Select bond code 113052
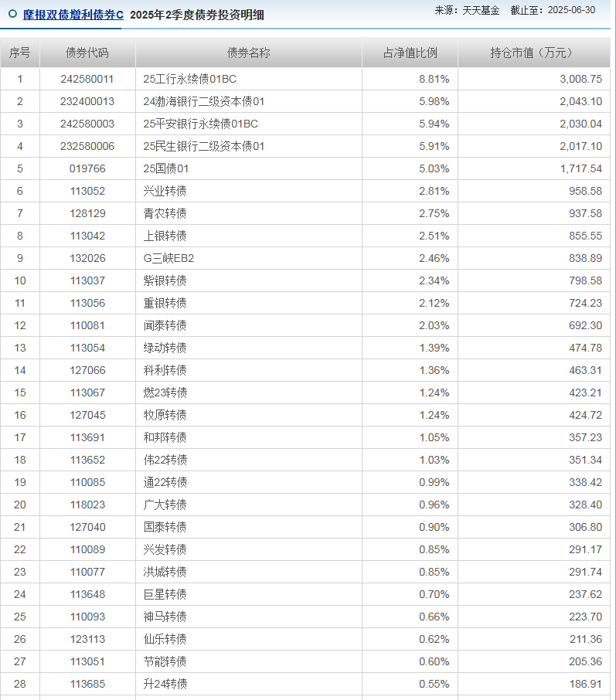This screenshot has width=616, height=700. pos(87,191)
